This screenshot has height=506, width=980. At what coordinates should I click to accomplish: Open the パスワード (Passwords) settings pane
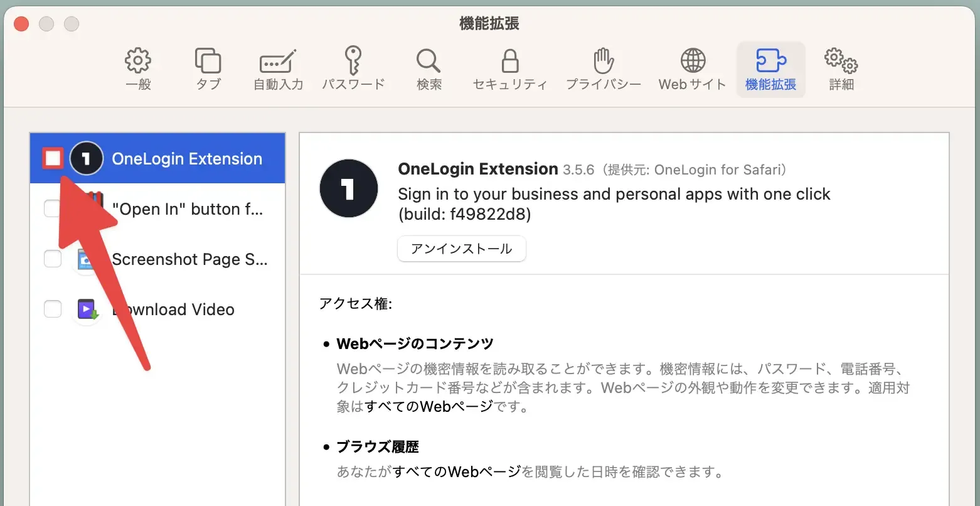coord(353,69)
